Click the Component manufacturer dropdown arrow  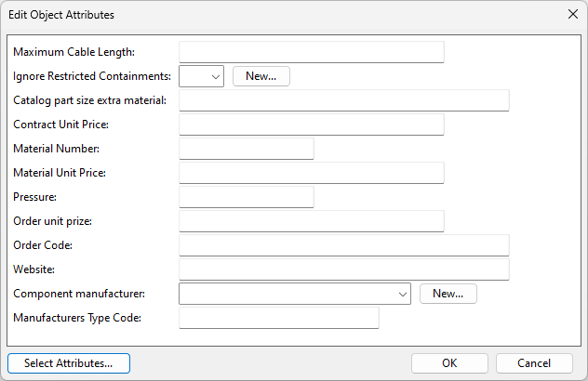tap(403, 295)
